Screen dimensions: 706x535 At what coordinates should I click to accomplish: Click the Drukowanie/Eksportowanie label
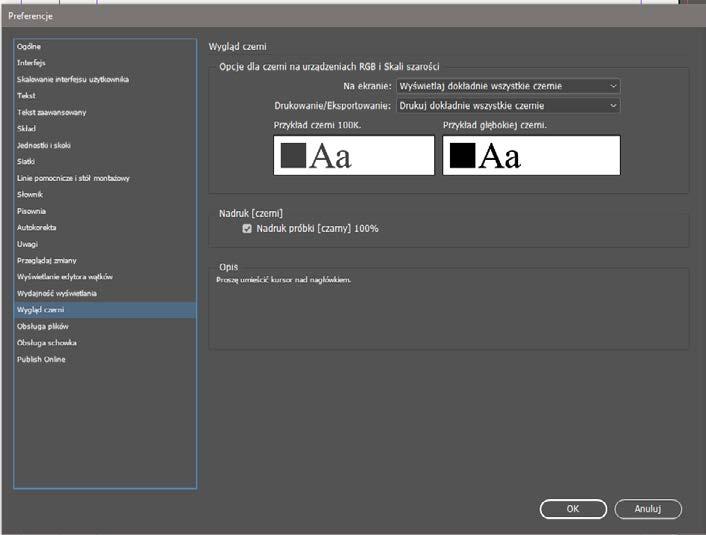(x=333, y=106)
